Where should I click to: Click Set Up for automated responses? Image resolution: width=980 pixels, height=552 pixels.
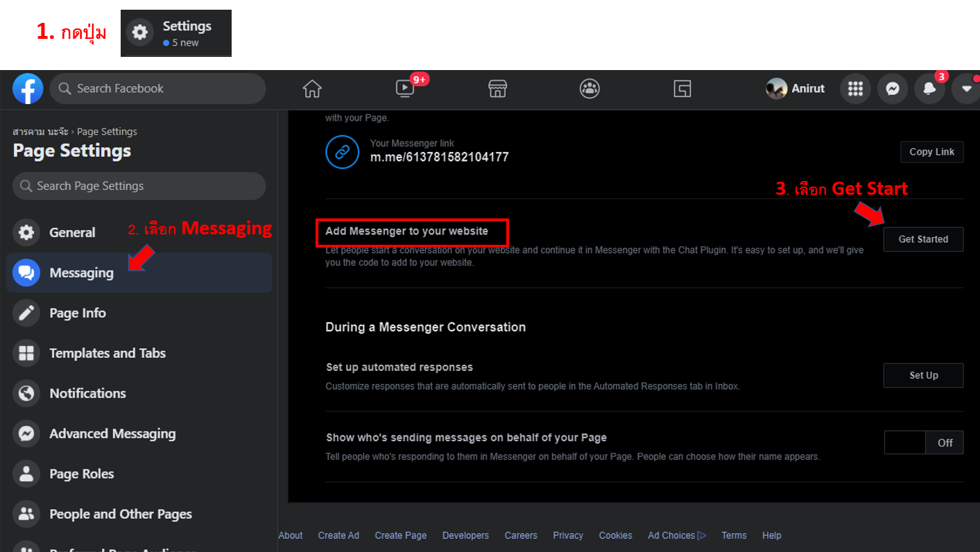coord(923,375)
